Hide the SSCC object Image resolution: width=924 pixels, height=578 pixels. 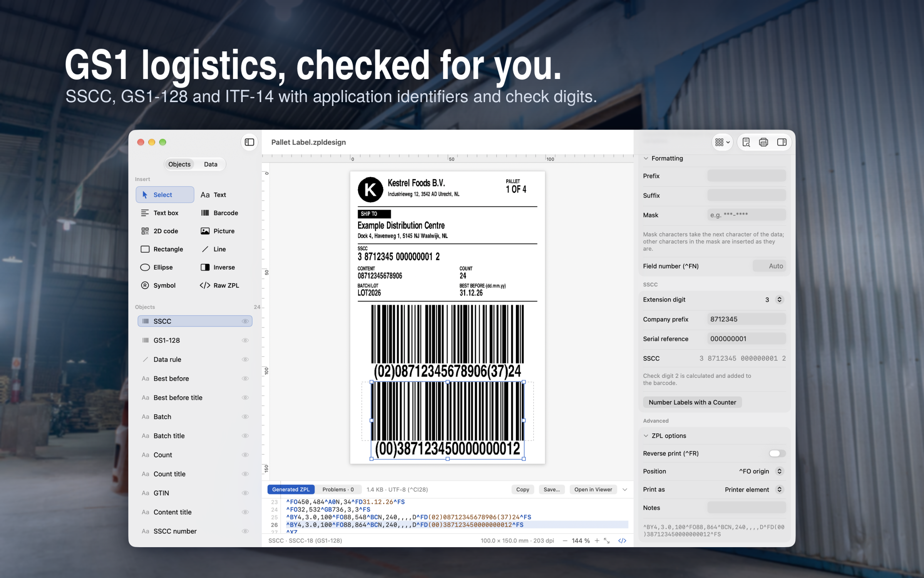[x=245, y=321]
